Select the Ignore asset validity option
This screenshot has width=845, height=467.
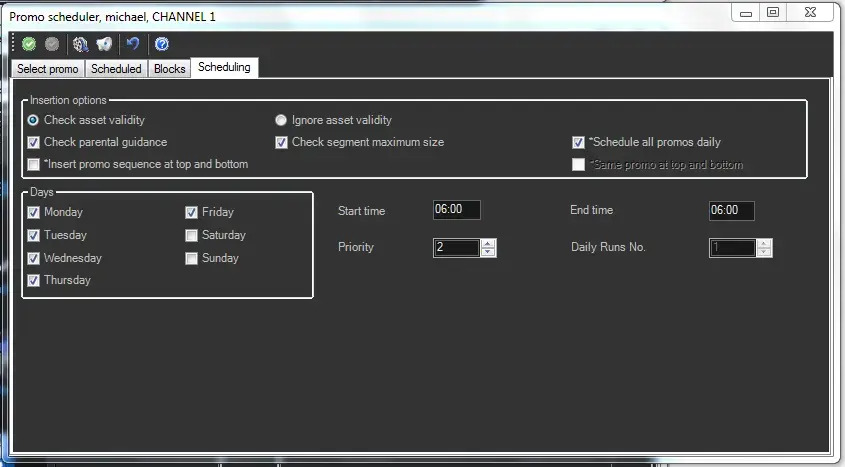click(282, 120)
